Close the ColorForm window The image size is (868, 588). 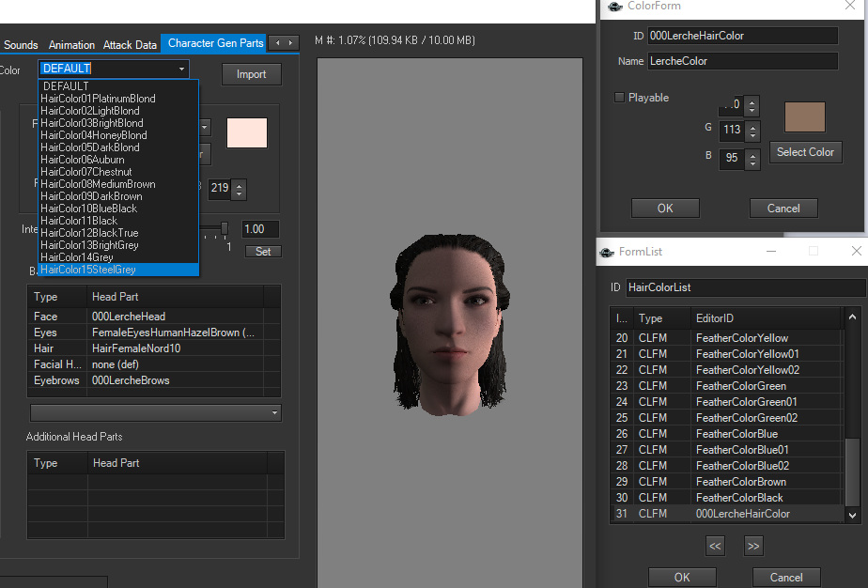[849, 7]
